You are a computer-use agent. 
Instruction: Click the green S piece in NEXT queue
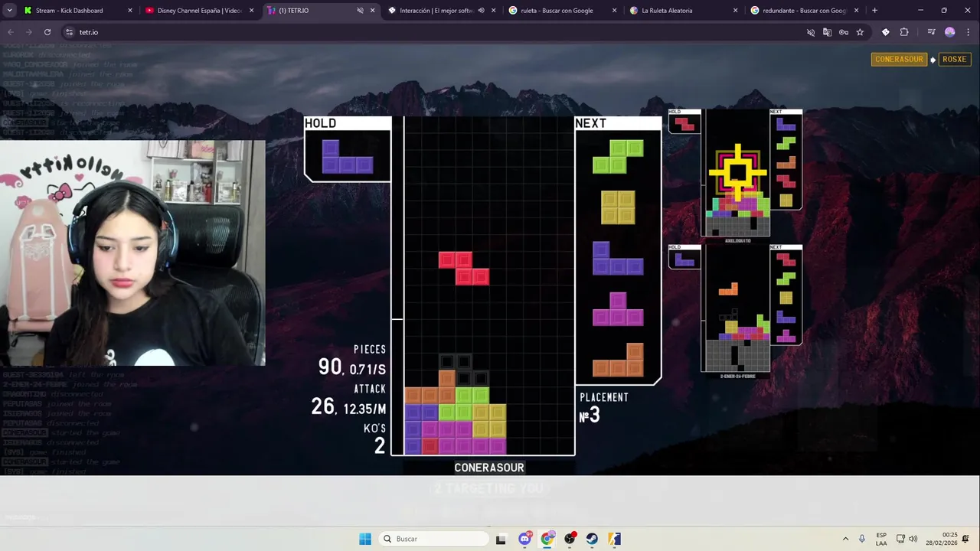pos(618,156)
